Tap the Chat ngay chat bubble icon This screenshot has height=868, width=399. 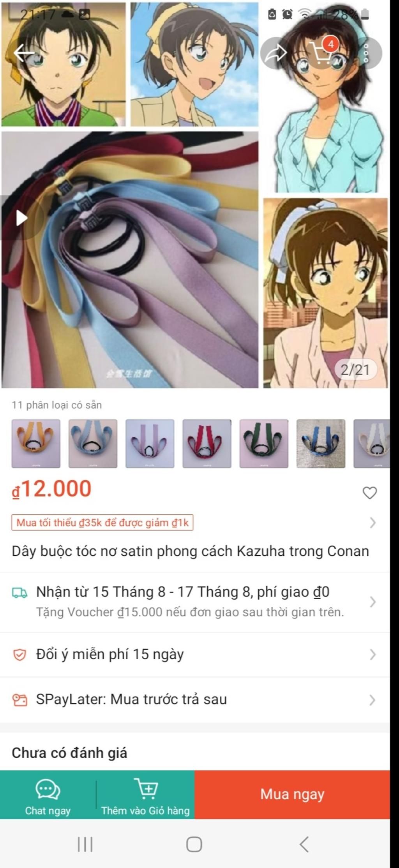[48, 789]
